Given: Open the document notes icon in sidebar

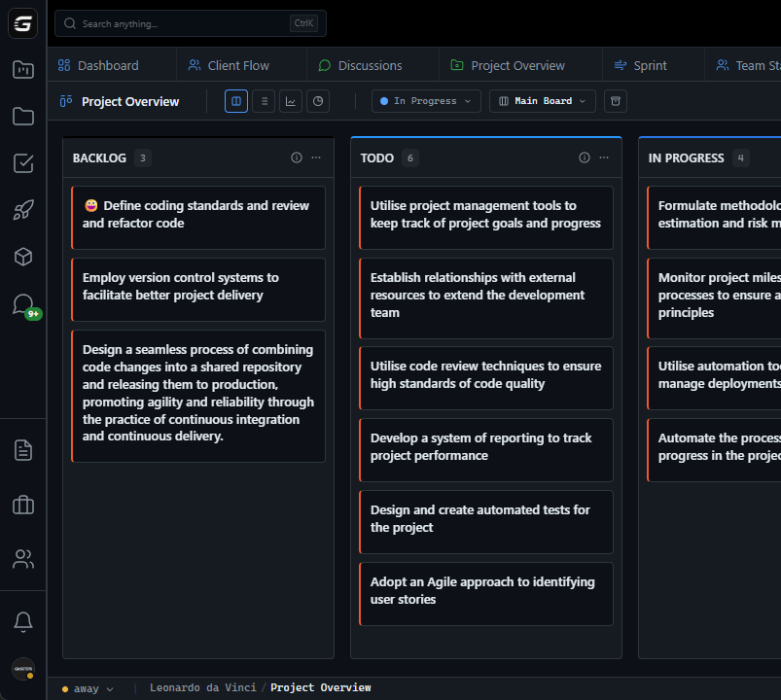Looking at the screenshot, I should tap(22, 449).
